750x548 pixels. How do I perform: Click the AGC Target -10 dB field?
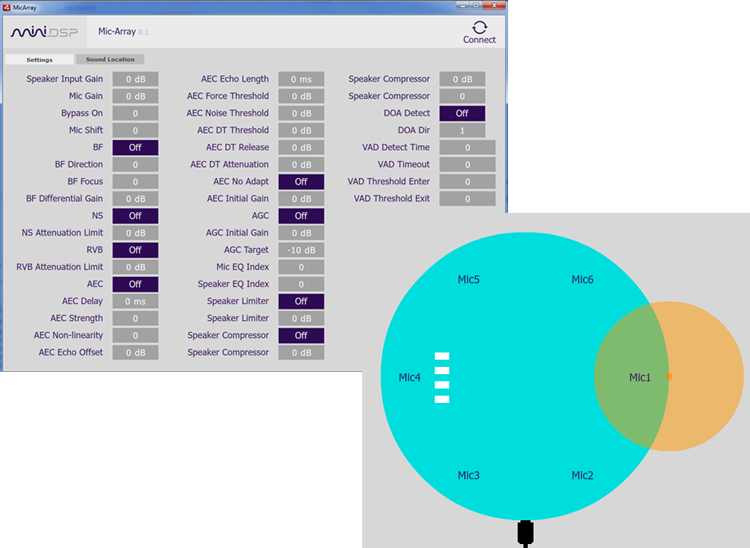[x=301, y=250]
